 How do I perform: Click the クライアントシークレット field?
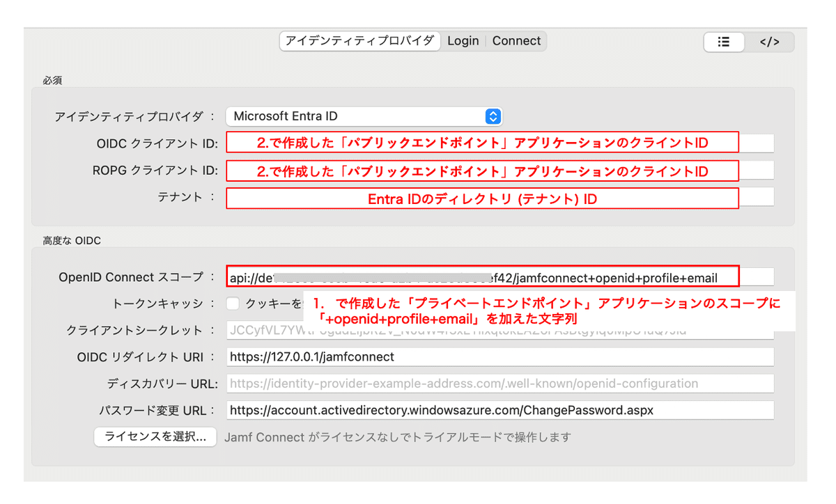tap(500, 330)
